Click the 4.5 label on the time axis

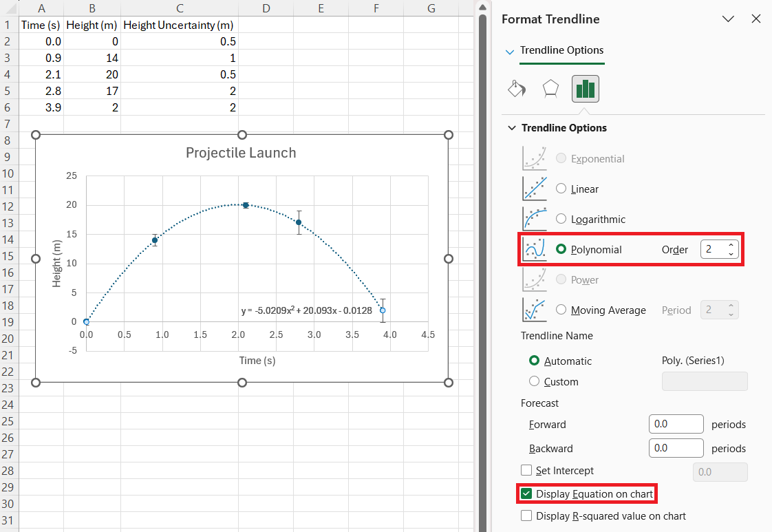(x=428, y=334)
